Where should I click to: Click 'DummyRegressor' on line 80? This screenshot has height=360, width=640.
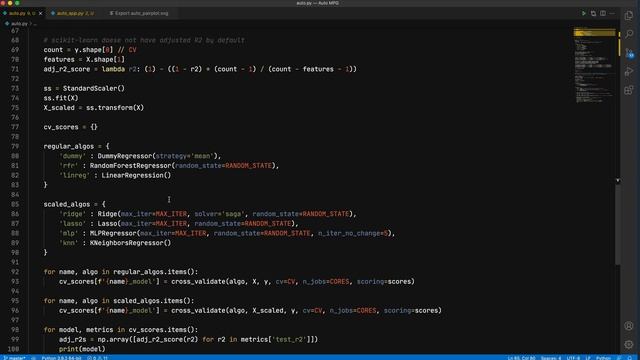coord(124,156)
